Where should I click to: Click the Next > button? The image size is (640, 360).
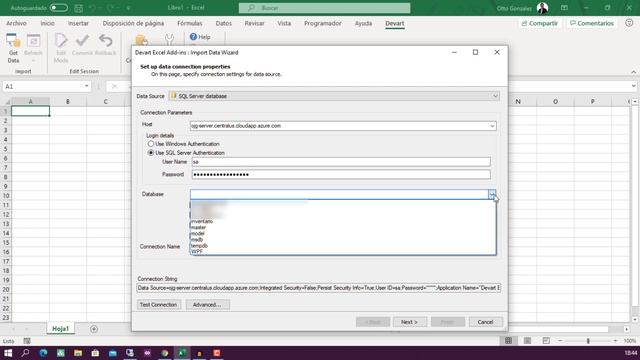409,322
